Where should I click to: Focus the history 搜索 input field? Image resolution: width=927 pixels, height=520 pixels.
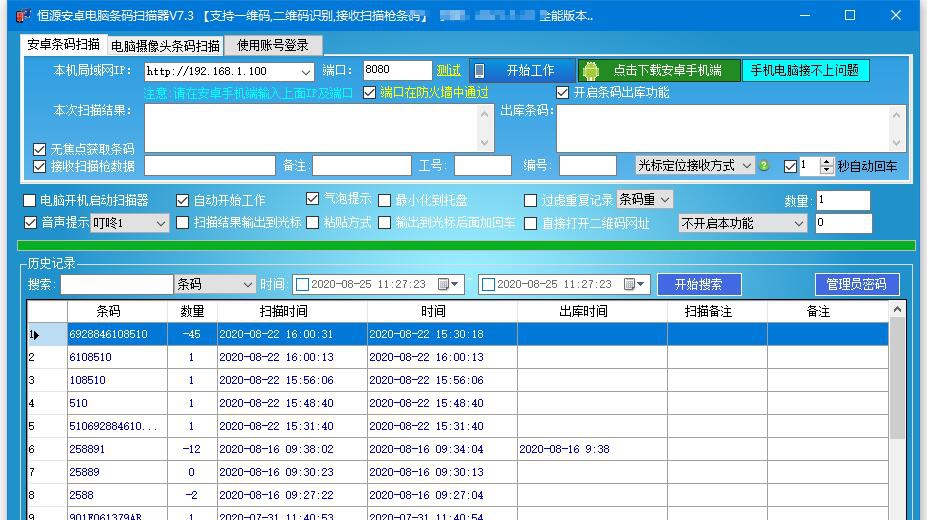tap(116, 285)
